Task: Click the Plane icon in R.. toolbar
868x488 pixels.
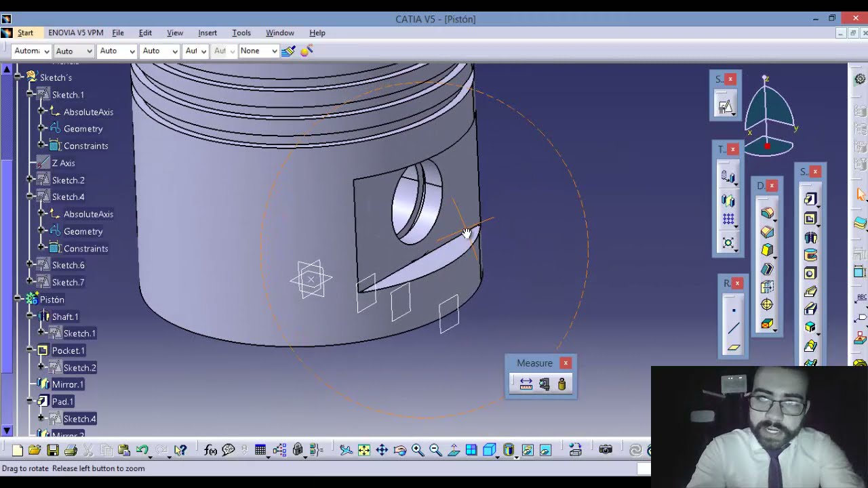Action: (733, 348)
